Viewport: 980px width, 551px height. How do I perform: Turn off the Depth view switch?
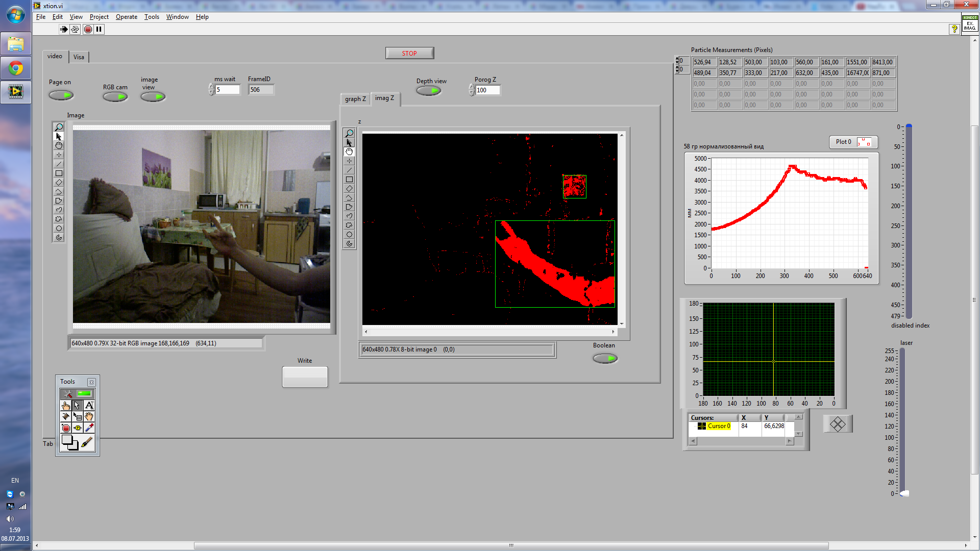[429, 91]
